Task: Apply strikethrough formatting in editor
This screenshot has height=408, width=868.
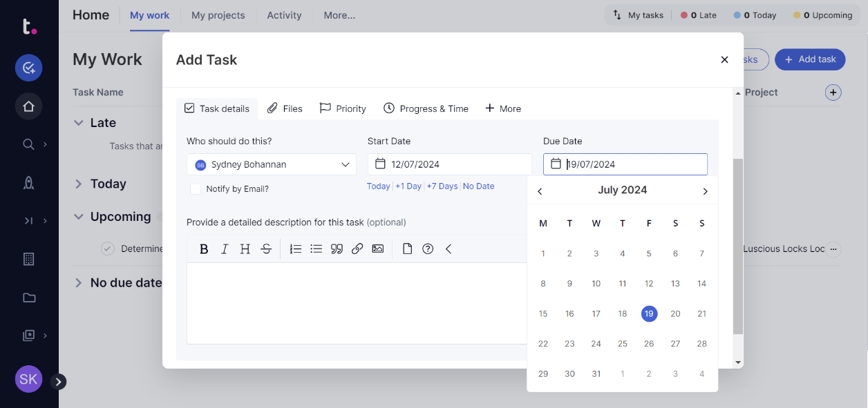Action: [266, 249]
